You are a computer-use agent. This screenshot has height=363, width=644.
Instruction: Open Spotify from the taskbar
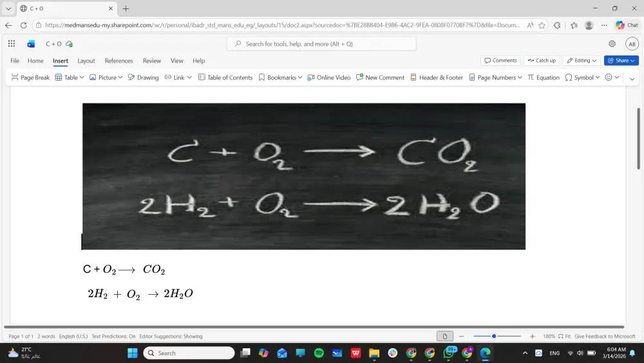(319, 353)
